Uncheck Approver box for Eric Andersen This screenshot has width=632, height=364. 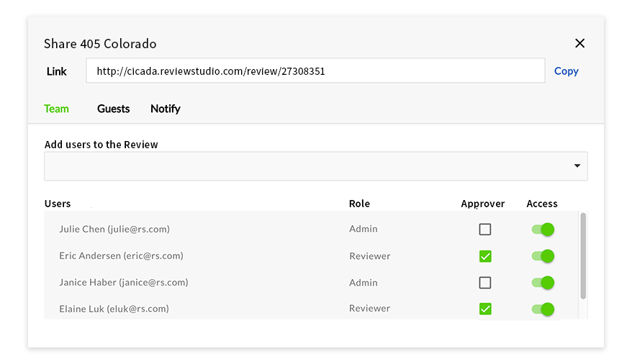click(485, 256)
